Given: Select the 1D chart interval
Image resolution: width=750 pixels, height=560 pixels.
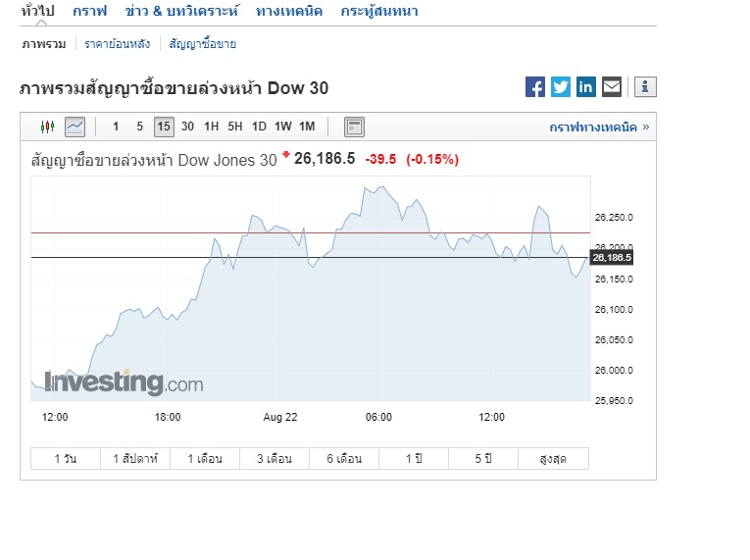Looking at the screenshot, I should pos(259,127).
